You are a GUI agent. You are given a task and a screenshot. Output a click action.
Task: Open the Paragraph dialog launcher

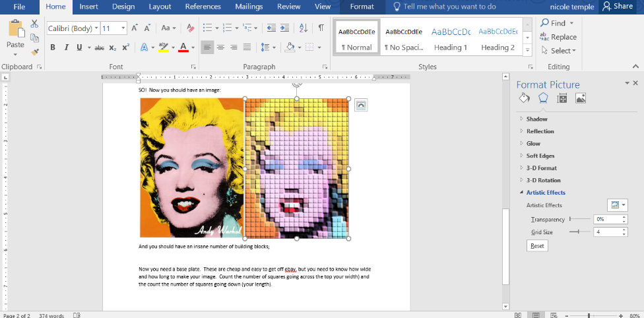point(325,67)
